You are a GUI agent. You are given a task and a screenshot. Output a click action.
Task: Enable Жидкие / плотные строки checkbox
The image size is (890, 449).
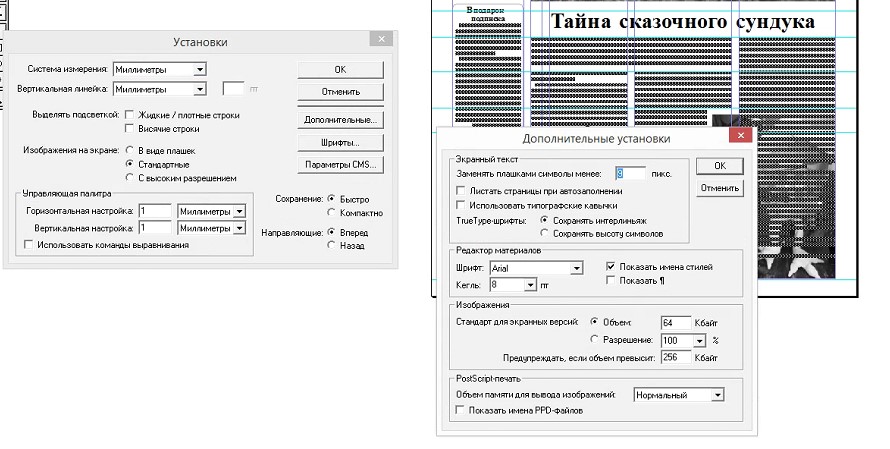tap(129, 115)
